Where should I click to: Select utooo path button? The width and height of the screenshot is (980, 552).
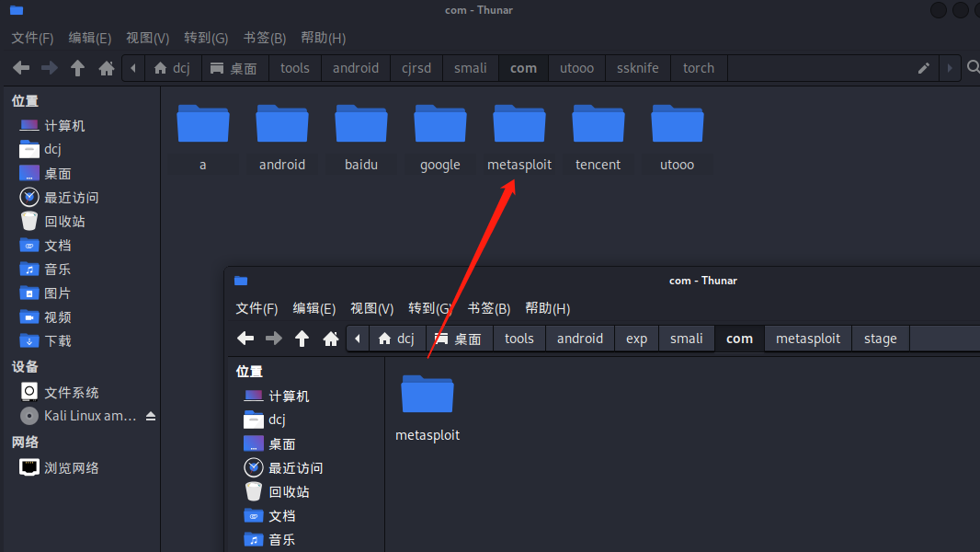[576, 68]
